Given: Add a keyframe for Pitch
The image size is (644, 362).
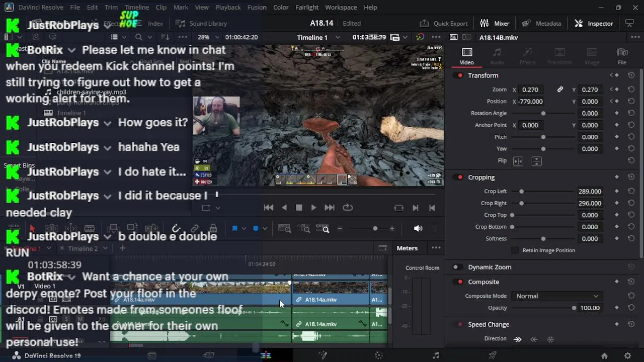Looking at the screenshot, I should [x=617, y=137].
